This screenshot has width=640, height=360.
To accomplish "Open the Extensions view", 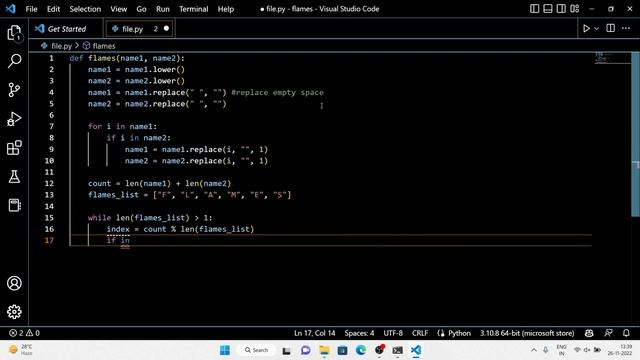I will coord(14,148).
